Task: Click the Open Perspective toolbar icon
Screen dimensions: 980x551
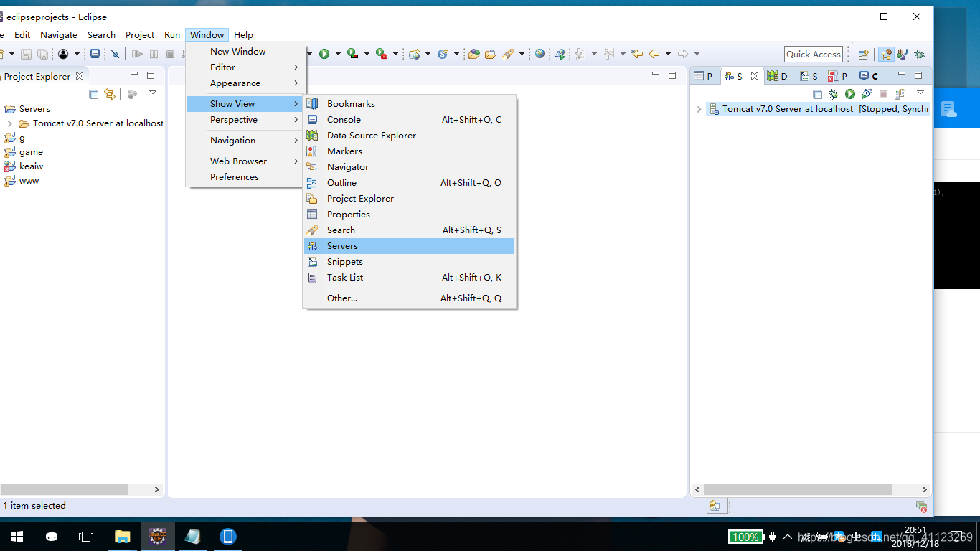Action: [x=864, y=55]
